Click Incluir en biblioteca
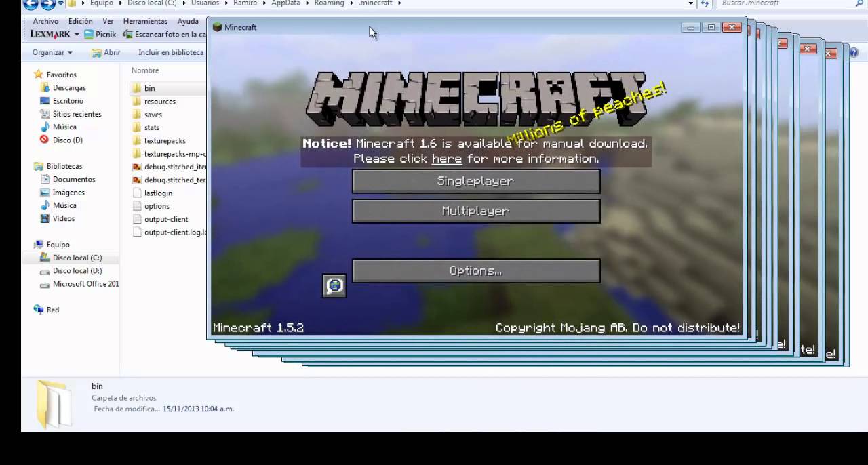This screenshot has width=868, height=465. tap(171, 52)
